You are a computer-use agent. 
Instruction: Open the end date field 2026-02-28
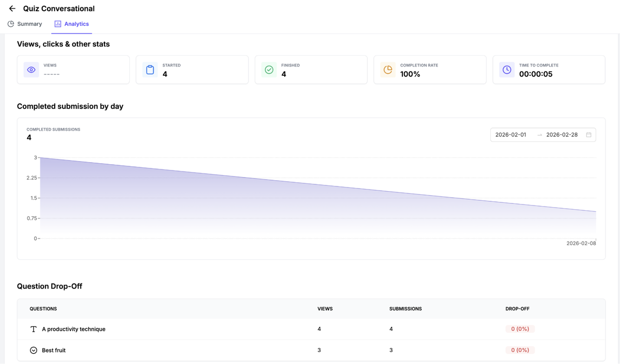(563, 134)
